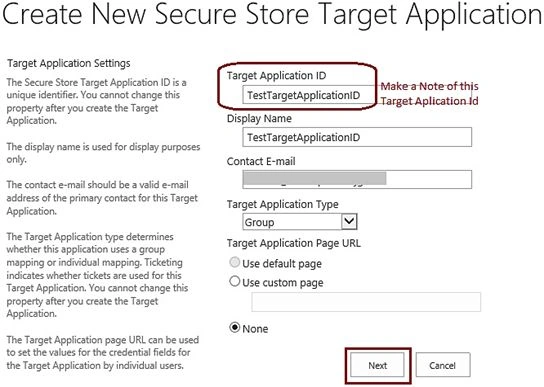Click the Target Application Type label
Viewport: 544px width, 387px height.
pyautogui.click(x=282, y=204)
